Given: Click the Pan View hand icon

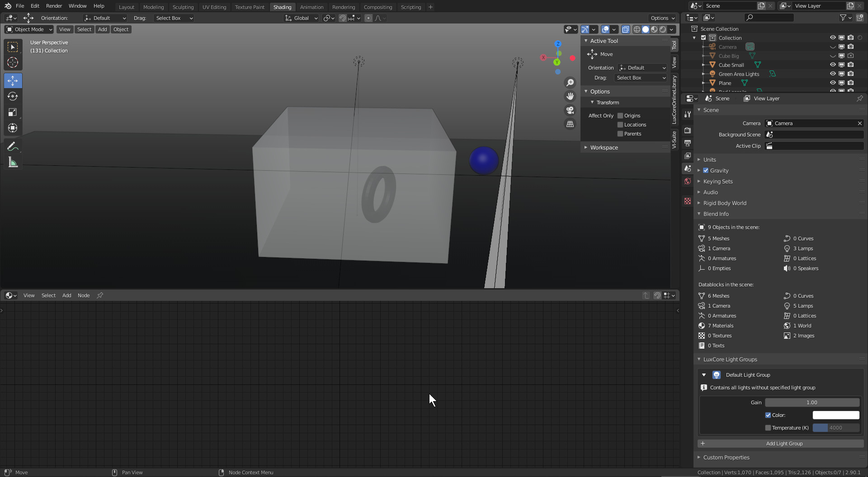Looking at the screenshot, I should coord(570,96).
